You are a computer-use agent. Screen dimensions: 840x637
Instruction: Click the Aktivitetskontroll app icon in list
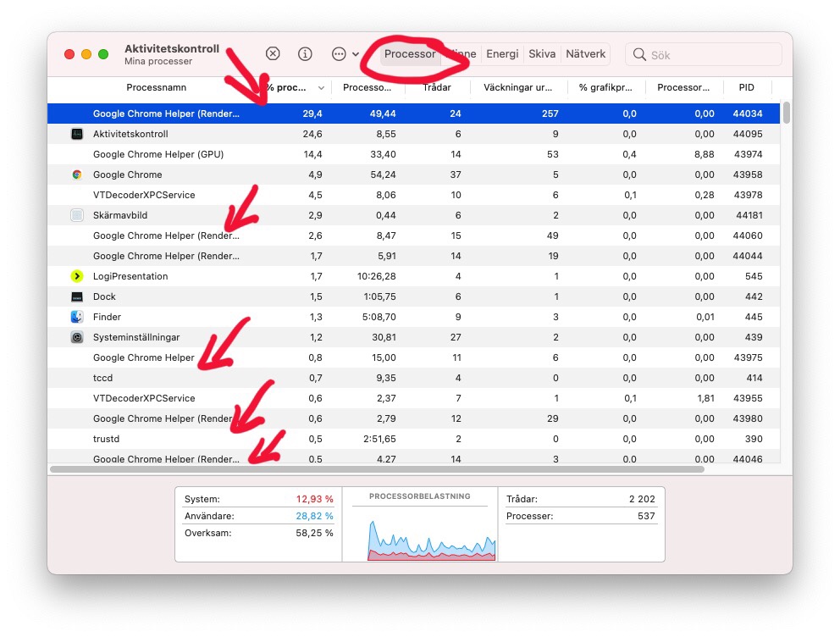coord(77,134)
